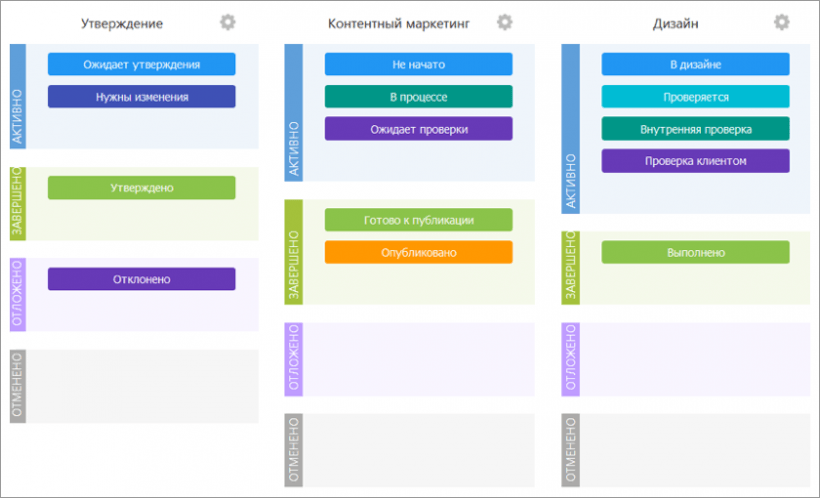Click the Отложено label in Дизайн column

click(571, 359)
